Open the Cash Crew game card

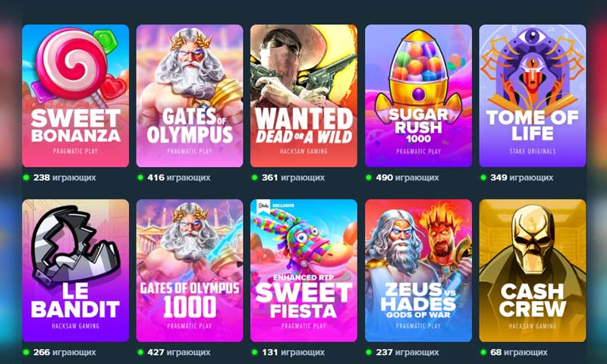click(533, 271)
